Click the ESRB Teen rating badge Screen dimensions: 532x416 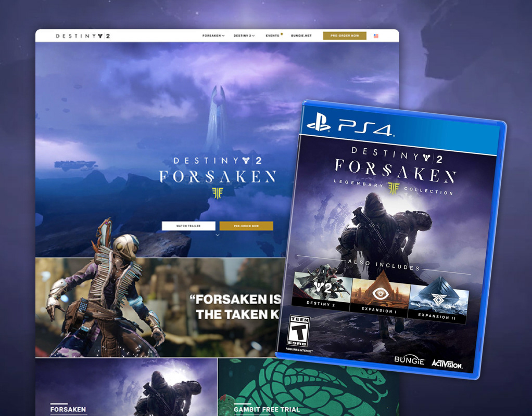299,331
